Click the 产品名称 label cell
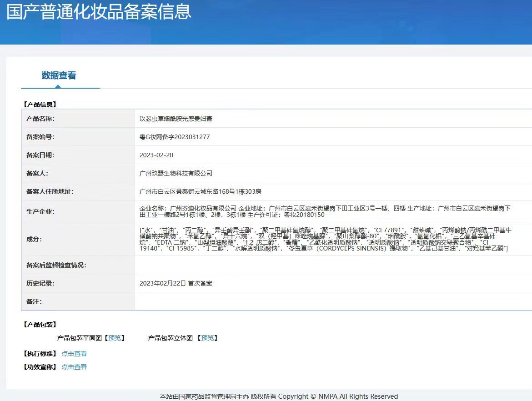Image resolution: width=532 pixels, height=401 pixels. (40, 119)
